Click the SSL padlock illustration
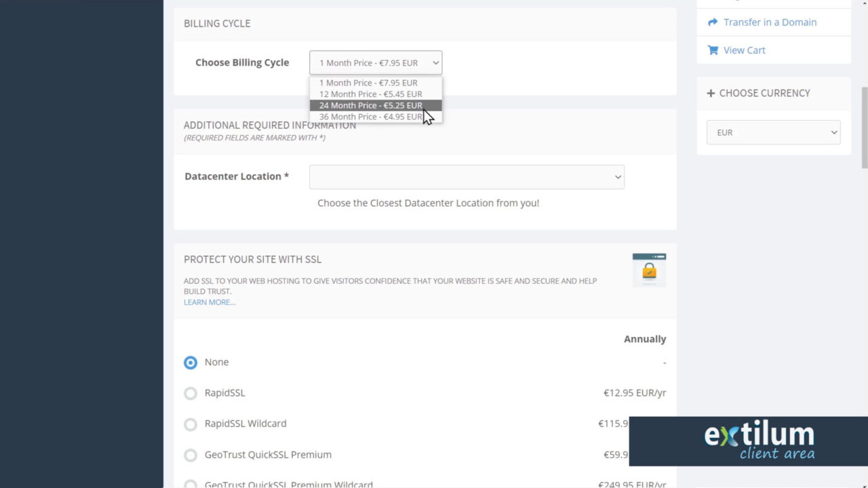Viewport: 868px width, 488px height. 649,269
